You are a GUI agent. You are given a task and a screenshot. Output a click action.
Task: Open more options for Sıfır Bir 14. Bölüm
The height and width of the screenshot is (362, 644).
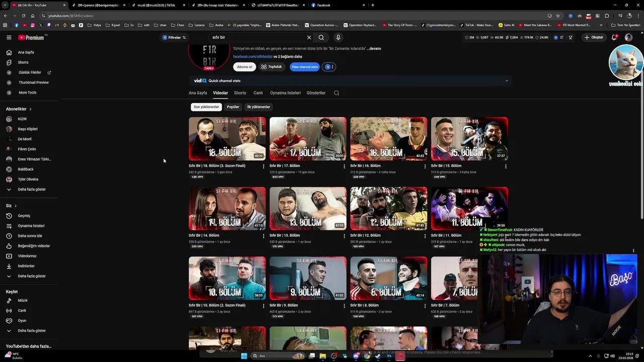264,236
